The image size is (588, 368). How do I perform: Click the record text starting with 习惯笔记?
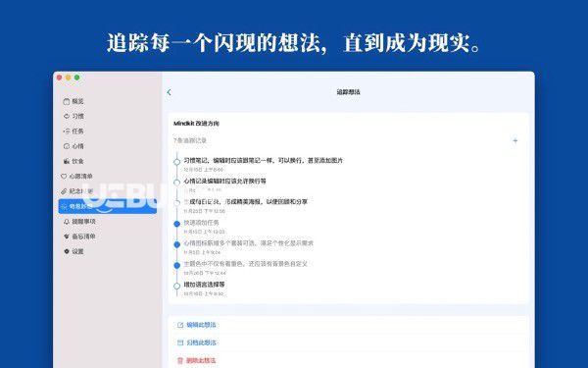[x=264, y=160]
